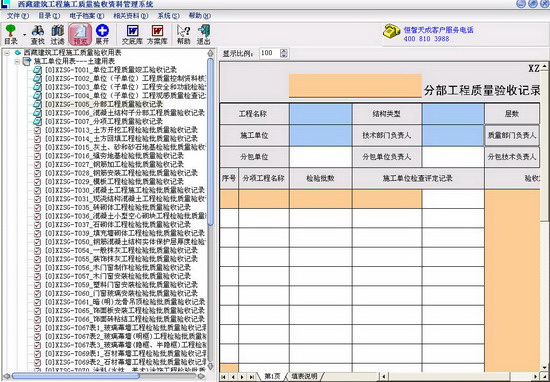The width and height of the screenshot is (550, 382).
Task: Click the document icon beside XZSG-T003
Action: pyautogui.click(x=37, y=87)
